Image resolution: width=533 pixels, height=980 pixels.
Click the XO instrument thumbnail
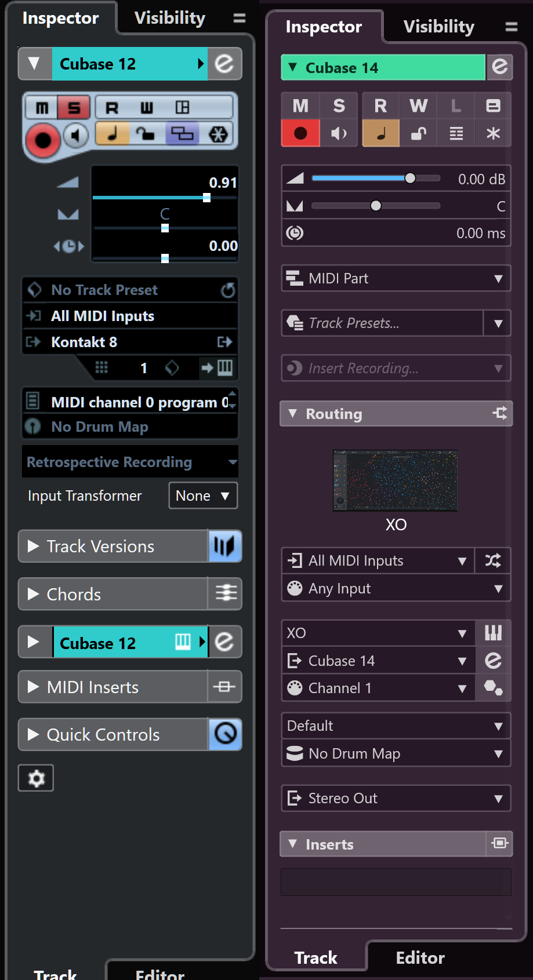coord(396,480)
